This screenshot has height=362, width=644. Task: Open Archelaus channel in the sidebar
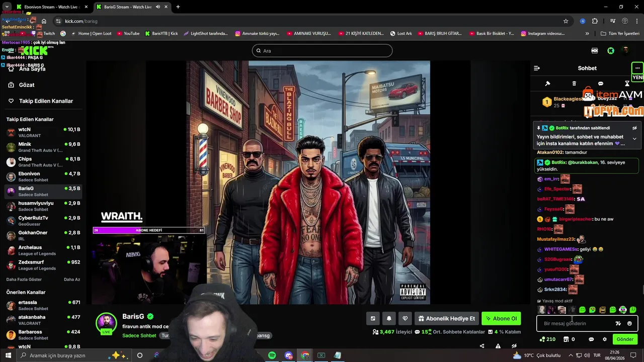click(43, 250)
